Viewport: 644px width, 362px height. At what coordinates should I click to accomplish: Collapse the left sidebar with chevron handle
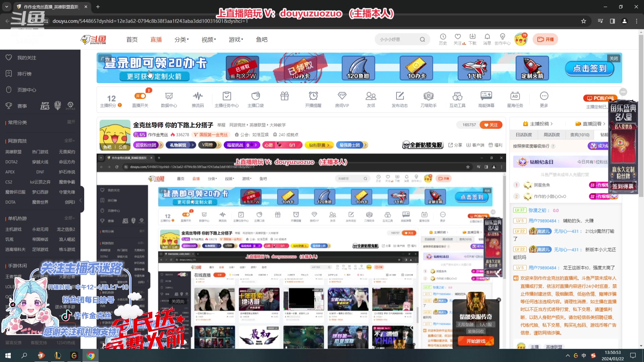pos(81,200)
